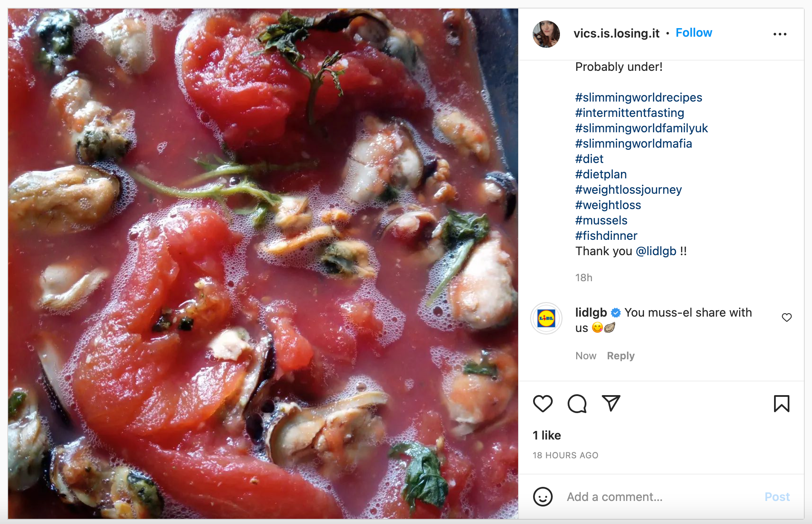Save post using bookmark icon
Image resolution: width=812 pixels, height=524 pixels.
pos(781,404)
